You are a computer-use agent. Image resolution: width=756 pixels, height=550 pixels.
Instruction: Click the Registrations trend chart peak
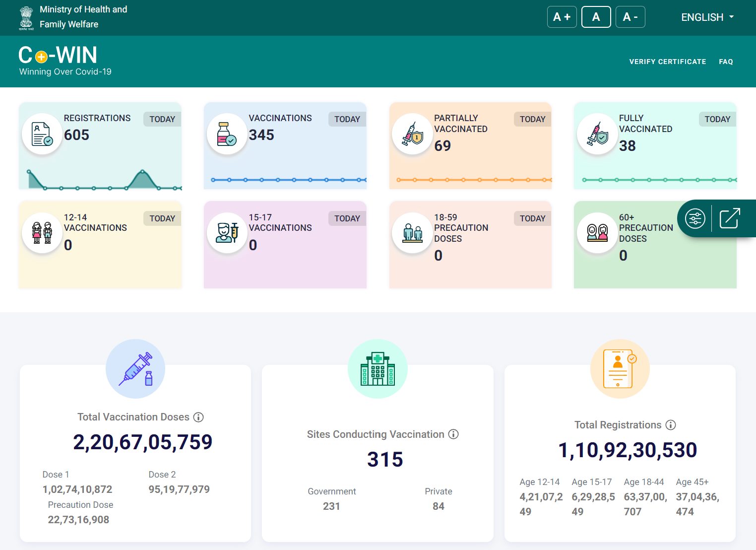[142, 172]
